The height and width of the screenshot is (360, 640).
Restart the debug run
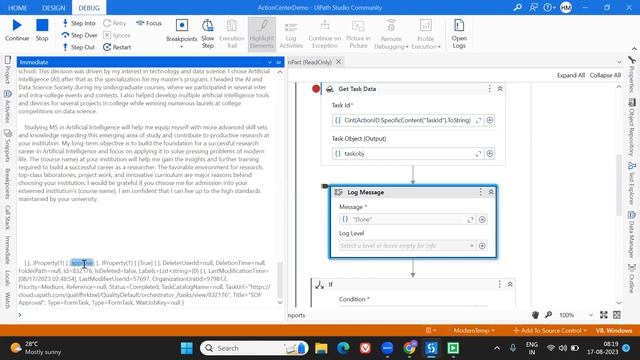point(117,47)
